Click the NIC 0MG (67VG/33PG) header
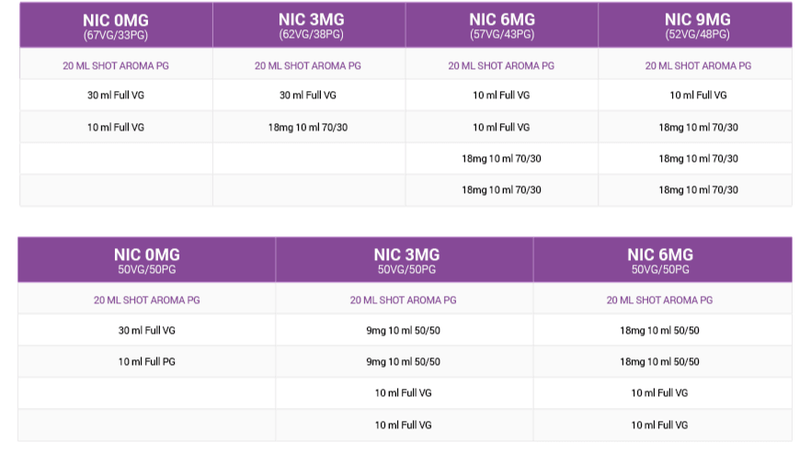The image size is (800, 454). [116, 26]
